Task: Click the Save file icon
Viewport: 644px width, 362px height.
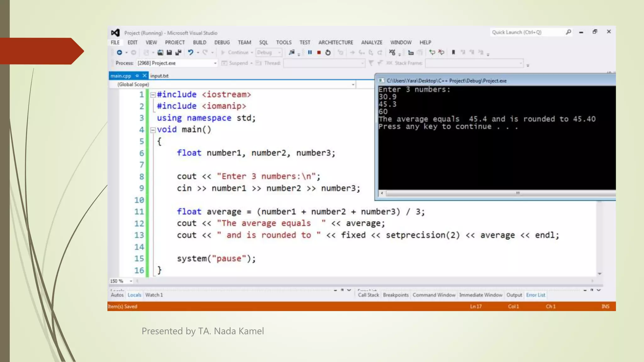Action: [169, 52]
